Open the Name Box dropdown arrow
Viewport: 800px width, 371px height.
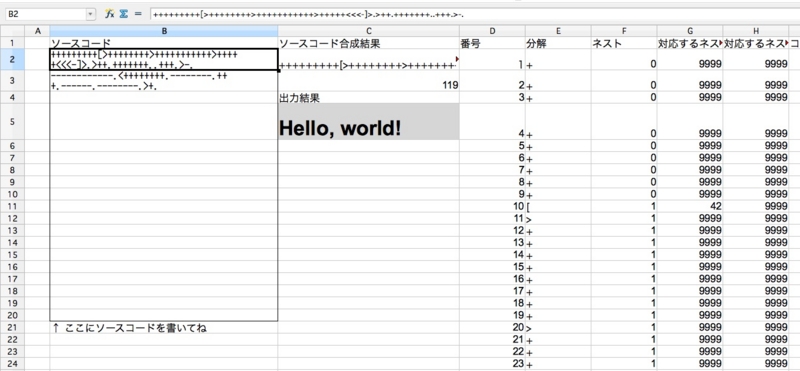pyautogui.click(x=91, y=14)
